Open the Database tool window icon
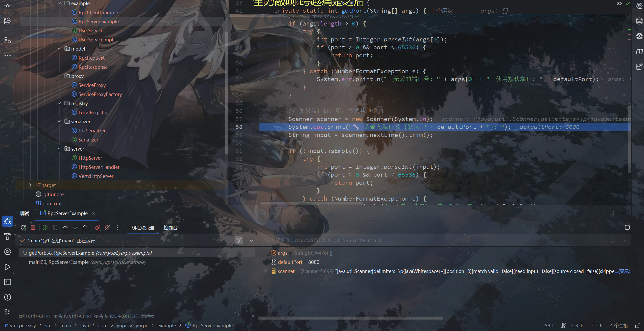644x331 pixels. [639, 21]
